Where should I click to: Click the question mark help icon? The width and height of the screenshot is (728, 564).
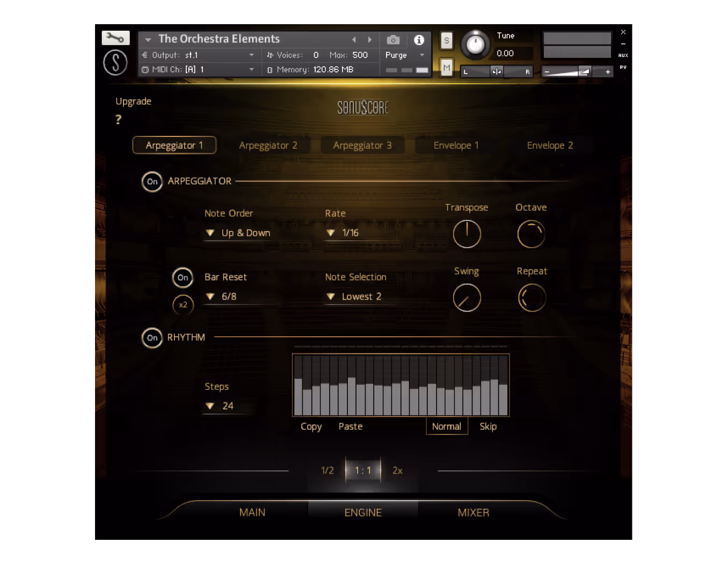tap(118, 119)
